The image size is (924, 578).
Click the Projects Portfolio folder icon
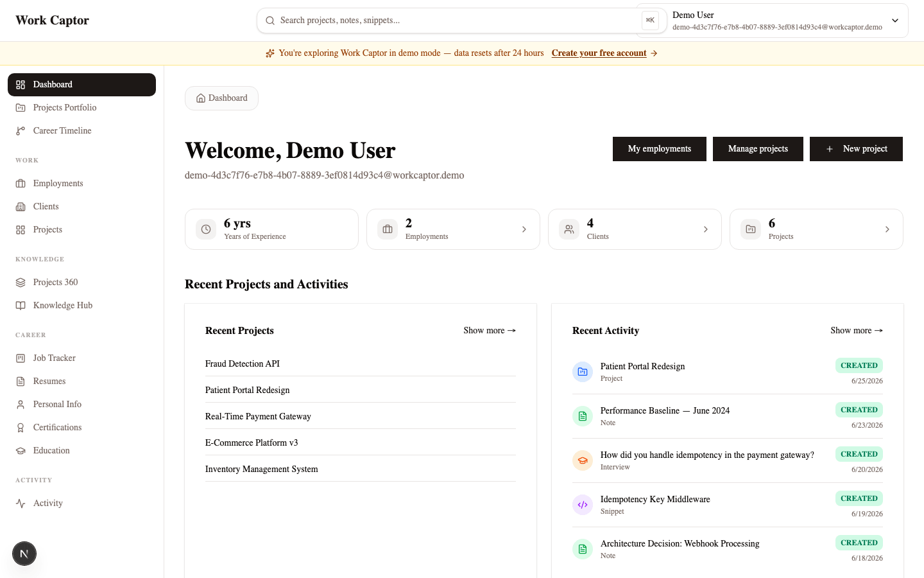tap(21, 108)
